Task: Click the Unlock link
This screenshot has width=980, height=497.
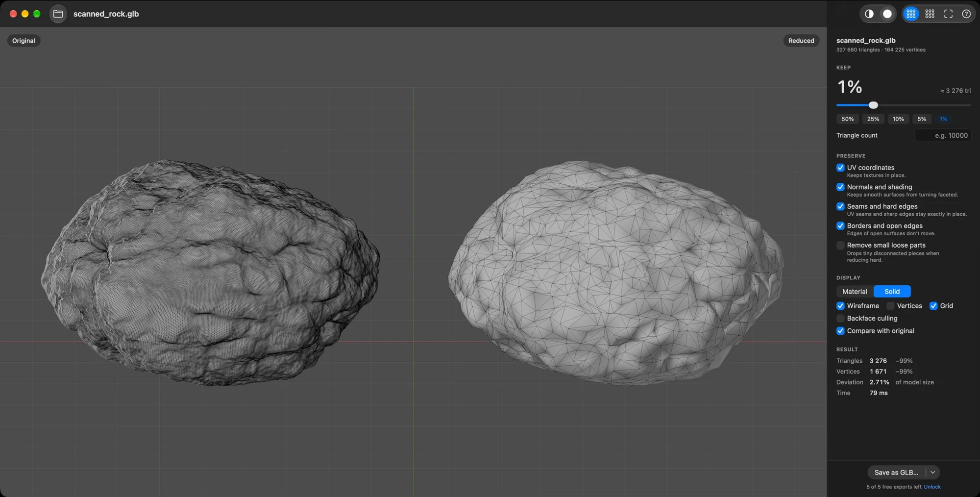Action: [x=932, y=487]
